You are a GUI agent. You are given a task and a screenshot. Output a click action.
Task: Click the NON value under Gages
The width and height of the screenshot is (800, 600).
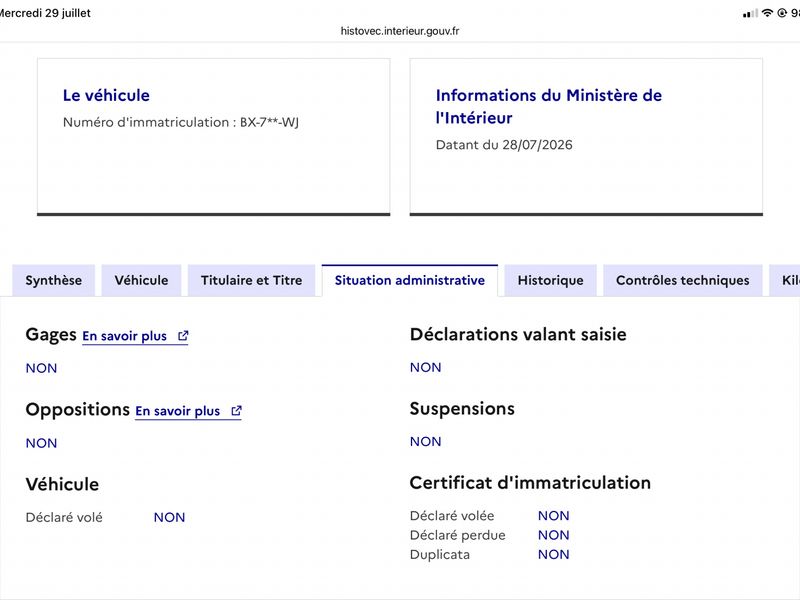41,368
